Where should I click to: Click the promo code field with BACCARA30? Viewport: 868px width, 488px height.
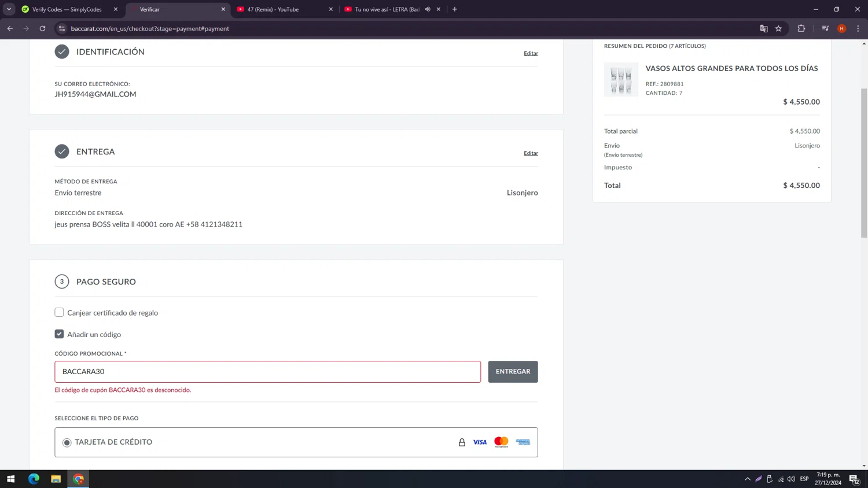point(267,372)
